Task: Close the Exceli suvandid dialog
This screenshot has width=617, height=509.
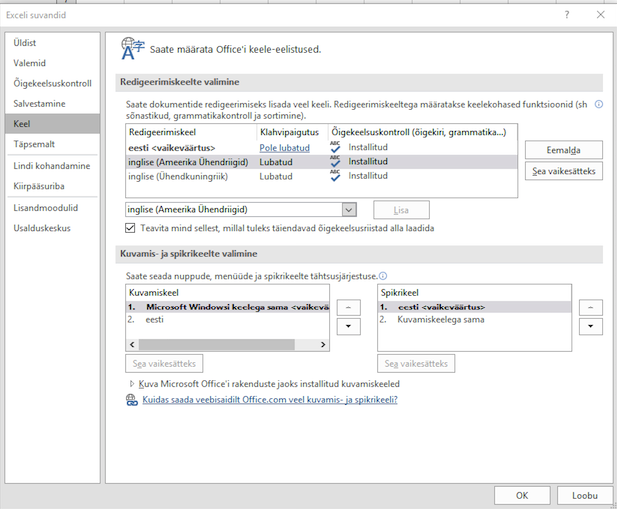Action: tap(600, 15)
